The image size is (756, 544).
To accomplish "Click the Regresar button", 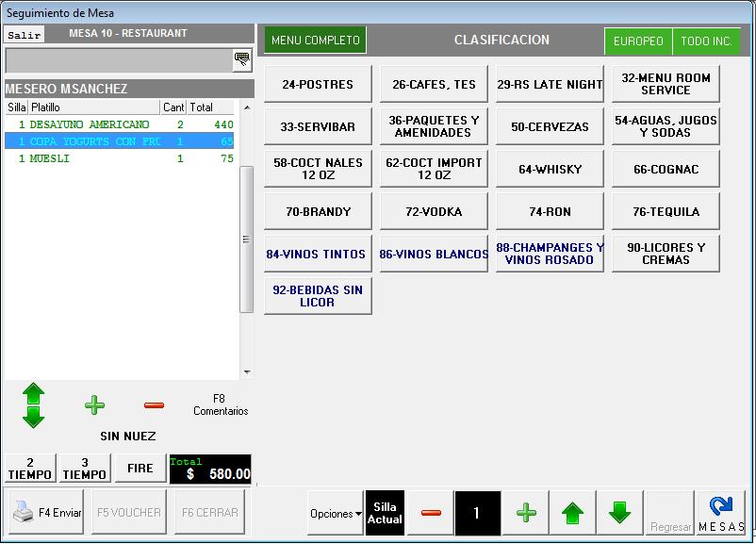I will [x=670, y=513].
